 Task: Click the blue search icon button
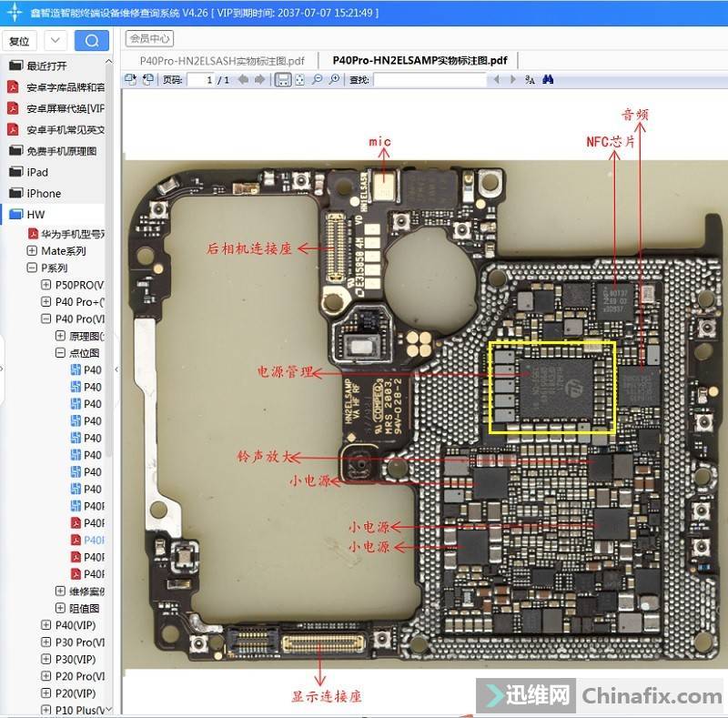pyautogui.click(x=91, y=41)
